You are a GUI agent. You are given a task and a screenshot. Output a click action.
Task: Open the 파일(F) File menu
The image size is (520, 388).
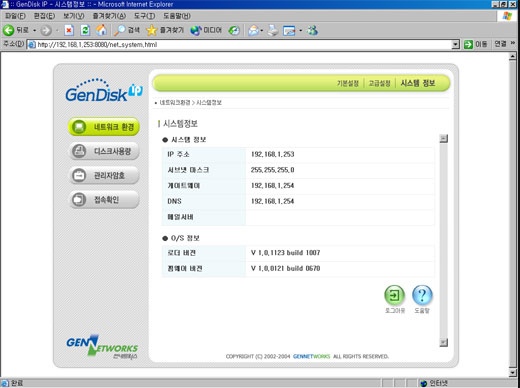tap(15, 16)
